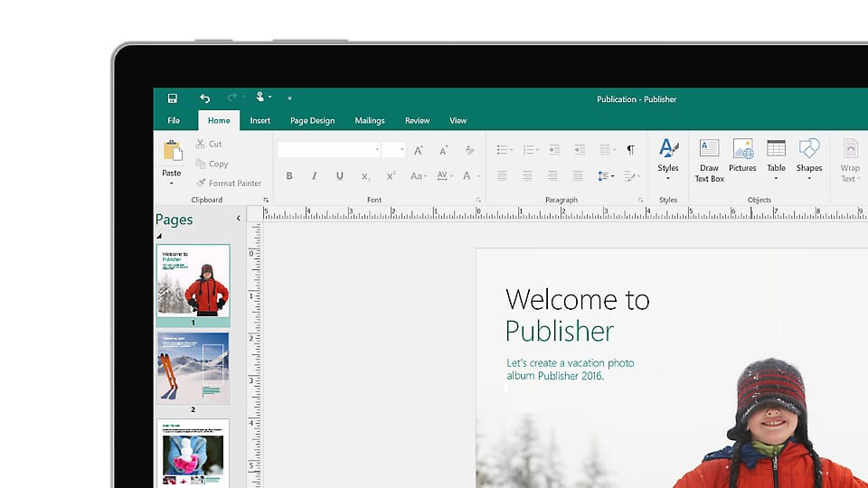This screenshot has width=868, height=488.
Task: Increase indent level icon
Action: [580, 150]
